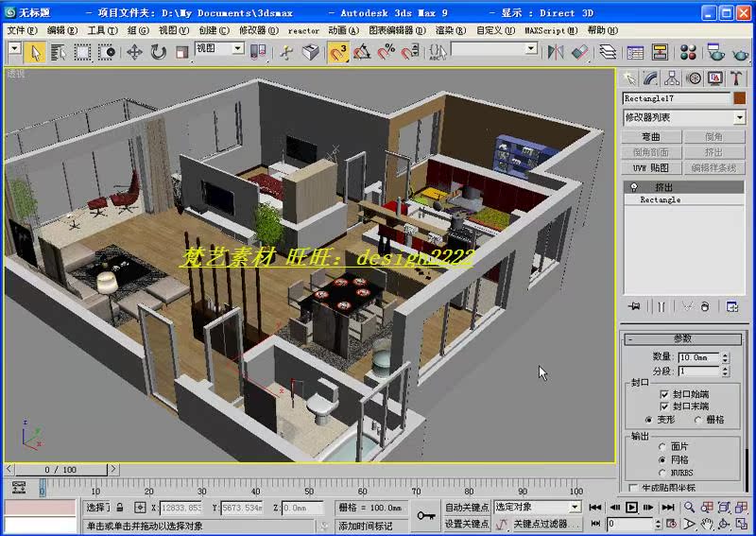756x536 pixels.
Task: Open the 渲染 menu
Action: tap(451, 30)
